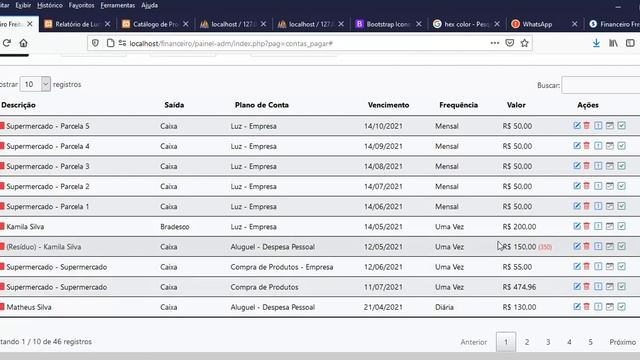
Task: Go to pagination page 3
Action: (x=548, y=342)
